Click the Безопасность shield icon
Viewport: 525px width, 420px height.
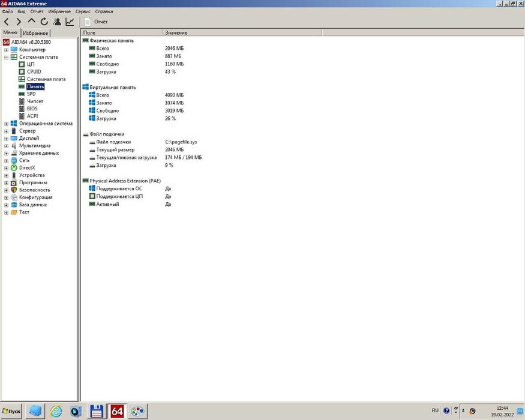[x=14, y=190]
